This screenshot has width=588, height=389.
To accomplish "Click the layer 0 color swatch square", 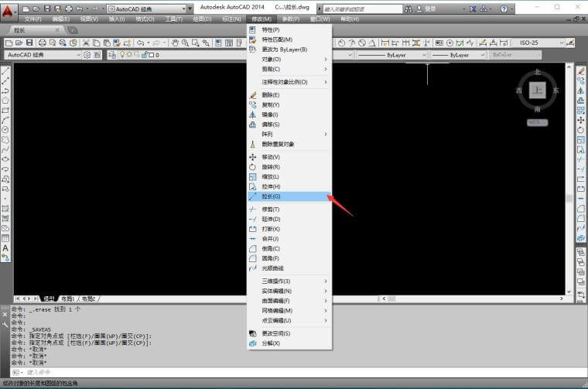I will tap(152, 55).
